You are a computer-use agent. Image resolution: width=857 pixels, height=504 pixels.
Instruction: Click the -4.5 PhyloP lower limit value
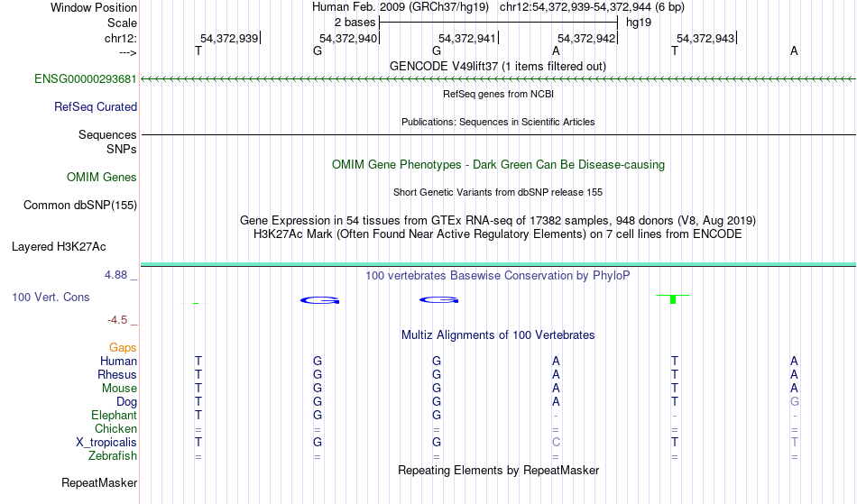pyautogui.click(x=117, y=320)
